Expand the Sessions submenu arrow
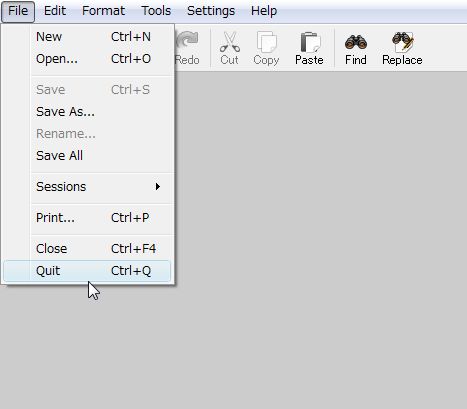Screen dimensions: 467x409 [x=158, y=187]
